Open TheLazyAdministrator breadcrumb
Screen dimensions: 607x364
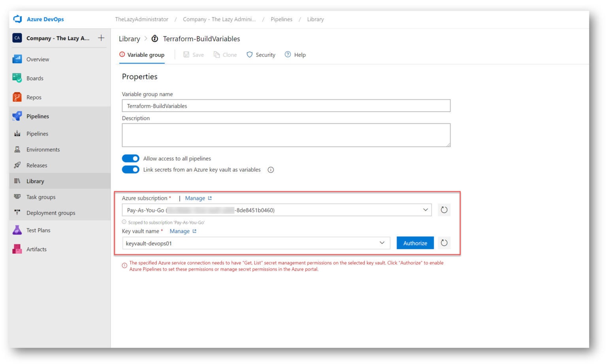pos(141,19)
